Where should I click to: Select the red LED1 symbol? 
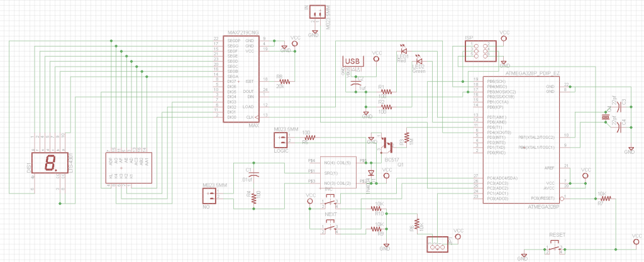coord(403,49)
